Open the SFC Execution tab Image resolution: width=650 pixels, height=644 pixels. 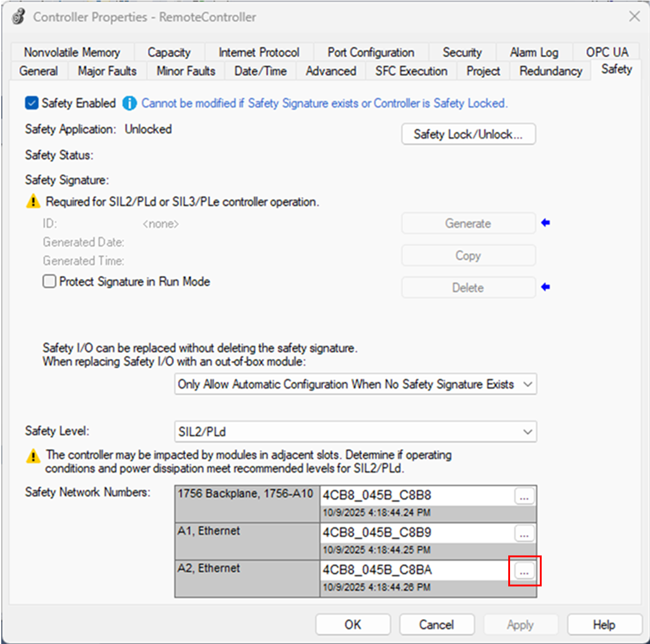[411, 71]
